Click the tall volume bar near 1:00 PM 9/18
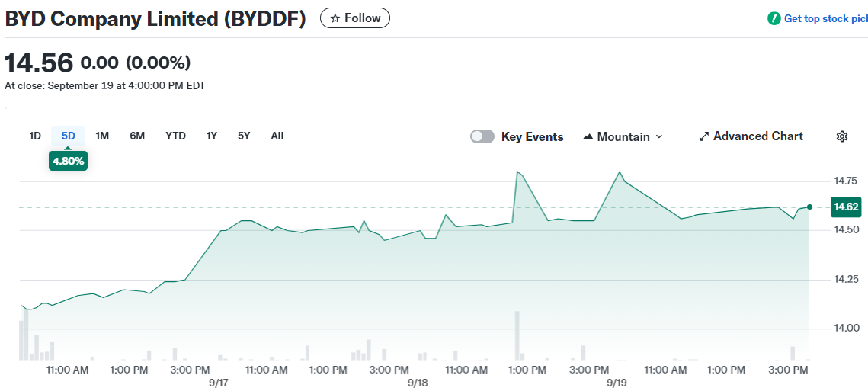The height and width of the screenshot is (388, 868). coord(517,335)
